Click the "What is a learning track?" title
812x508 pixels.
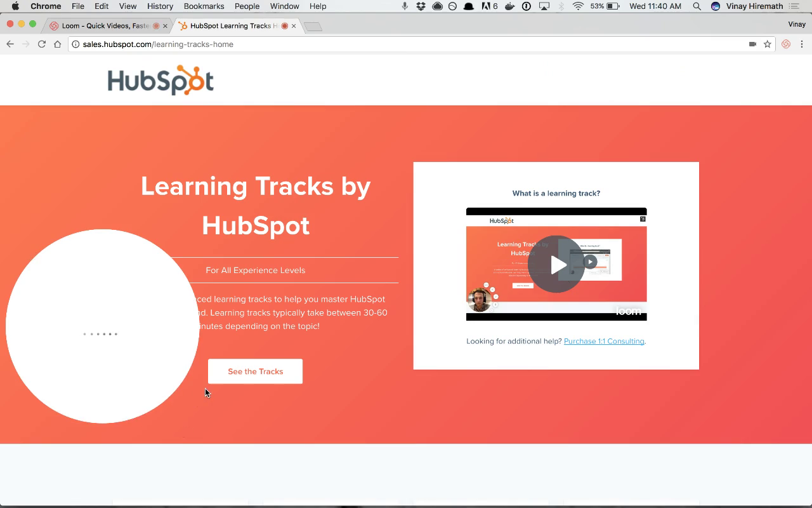[556, 194]
